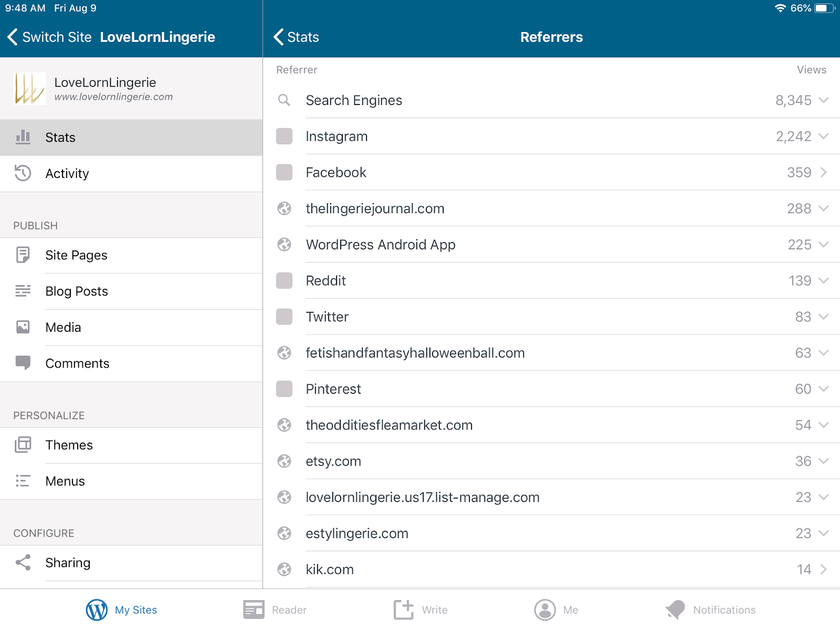Tap the WordPress logo in bottom bar
This screenshot has width=840, height=630.
(x=97, y=610)
